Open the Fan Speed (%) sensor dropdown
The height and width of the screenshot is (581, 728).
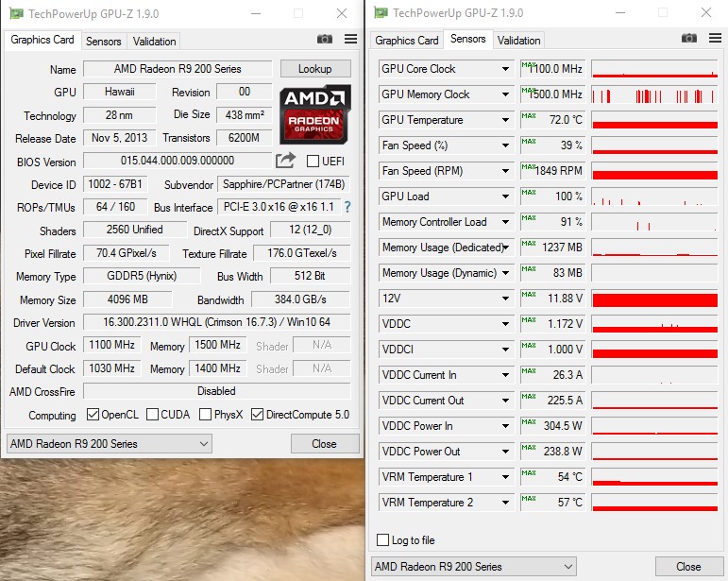(x=505, y=145)
